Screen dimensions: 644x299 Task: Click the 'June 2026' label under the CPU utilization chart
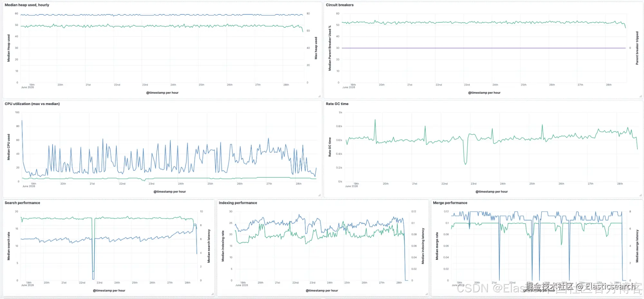pos(29,186)
